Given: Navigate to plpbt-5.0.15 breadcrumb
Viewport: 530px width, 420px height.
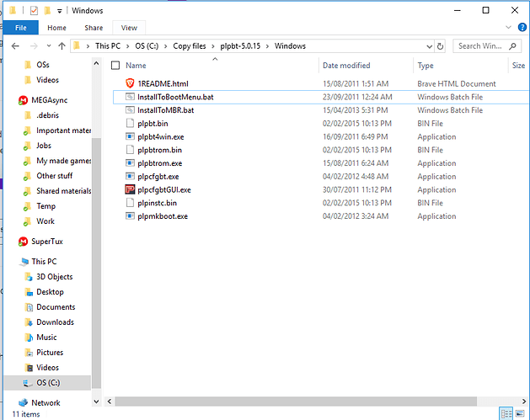Looking at the screenshot, I should tap(240, 46).
